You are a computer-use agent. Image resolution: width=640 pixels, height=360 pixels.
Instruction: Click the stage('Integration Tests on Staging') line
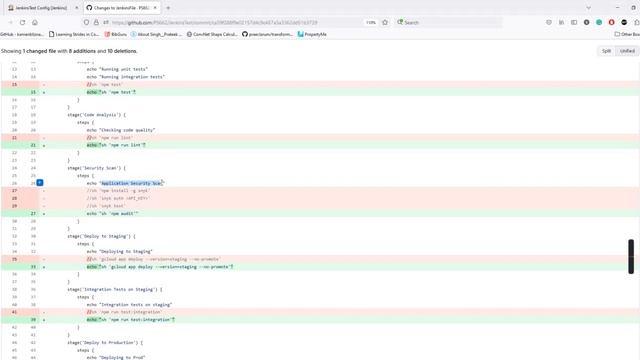pos(115,289)
